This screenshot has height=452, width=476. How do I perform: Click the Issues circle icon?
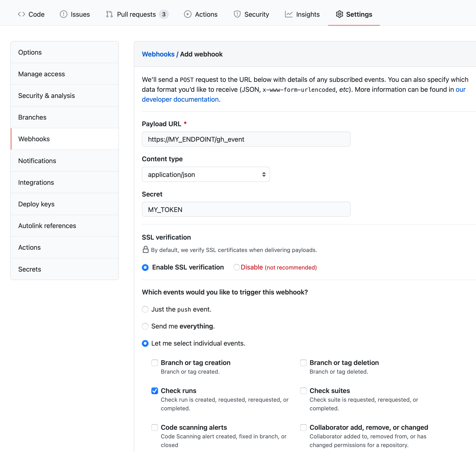coord(63,14)
